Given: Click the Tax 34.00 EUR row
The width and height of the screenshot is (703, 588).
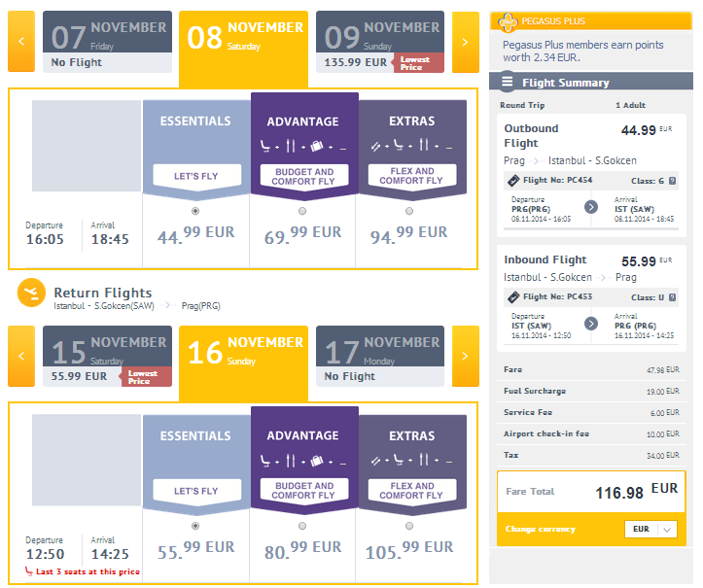Looking at the screenshot, I should tap(591, 456).
